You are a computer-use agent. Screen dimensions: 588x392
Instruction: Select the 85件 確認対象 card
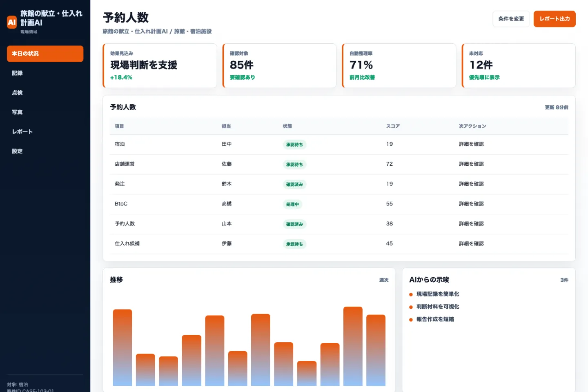tap(279, 65)
